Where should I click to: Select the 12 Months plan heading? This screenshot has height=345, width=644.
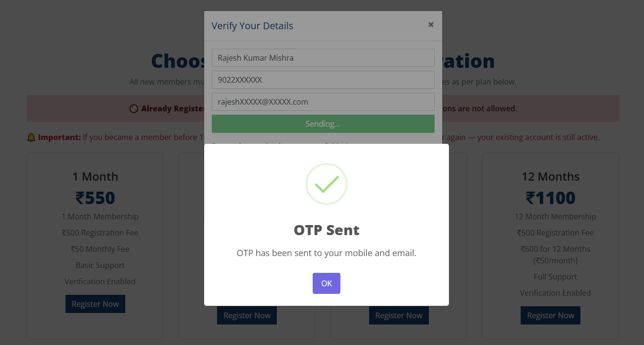tap(550, 177)
